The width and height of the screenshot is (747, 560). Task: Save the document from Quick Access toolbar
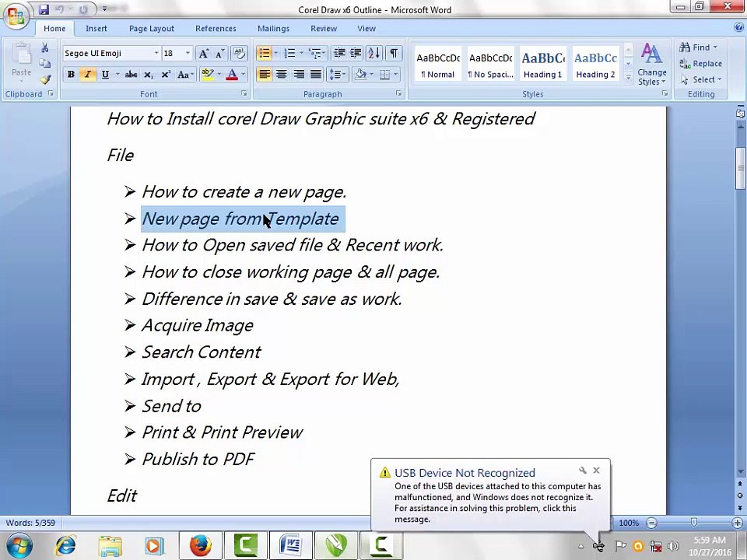(44, 9)
